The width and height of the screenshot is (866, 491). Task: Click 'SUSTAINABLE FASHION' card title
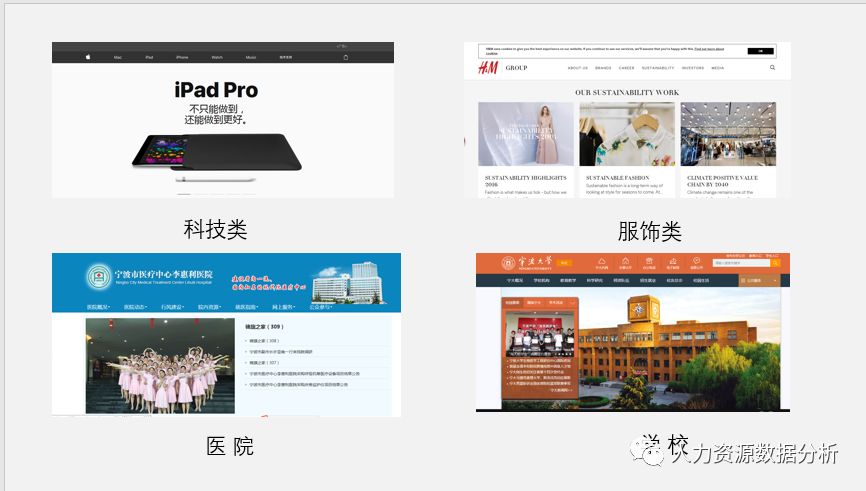[617, 178]
